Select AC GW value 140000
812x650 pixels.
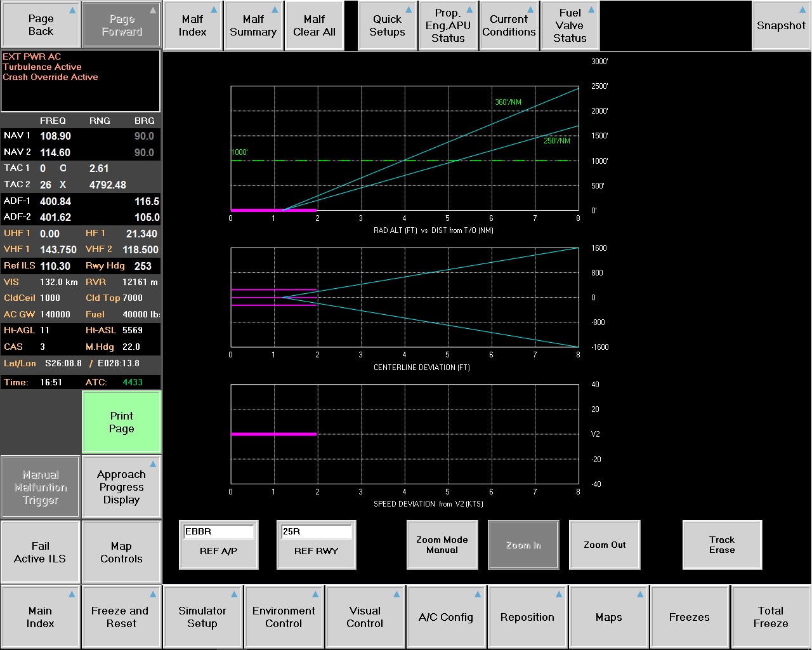click(x=55, y=314)
